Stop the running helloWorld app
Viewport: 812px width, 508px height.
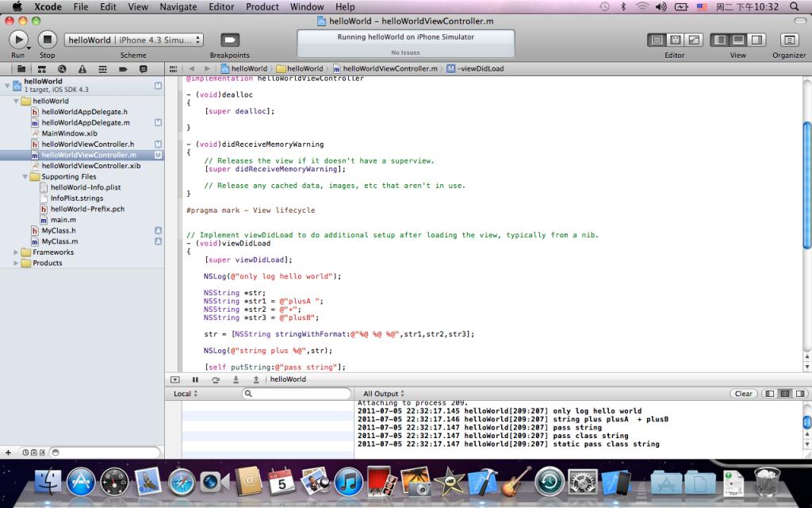47,40
